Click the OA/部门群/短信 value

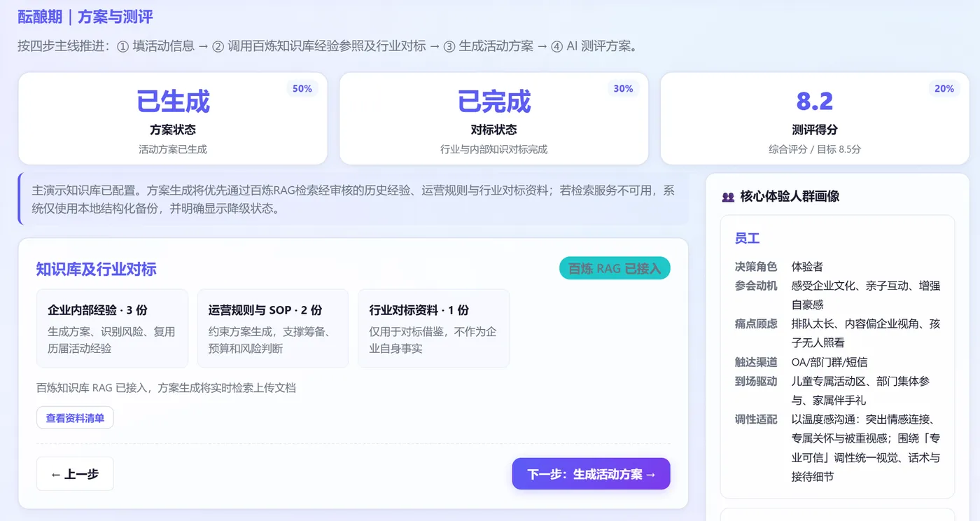coord(829,362)
